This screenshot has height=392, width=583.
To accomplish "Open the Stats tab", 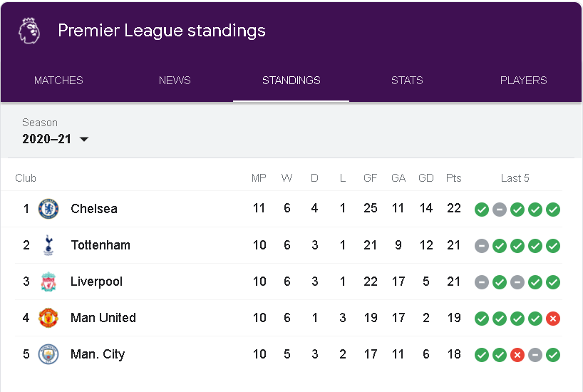I will 407,81.
